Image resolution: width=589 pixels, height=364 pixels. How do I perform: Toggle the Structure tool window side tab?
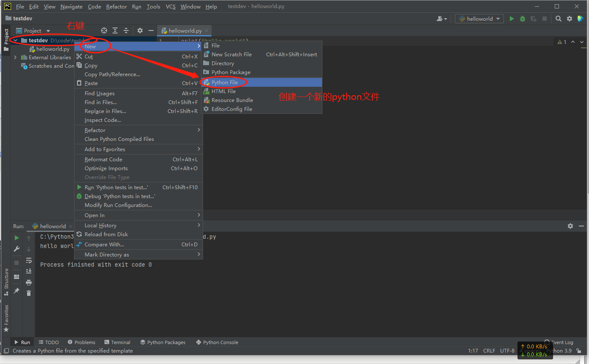(x=6, y=281)
